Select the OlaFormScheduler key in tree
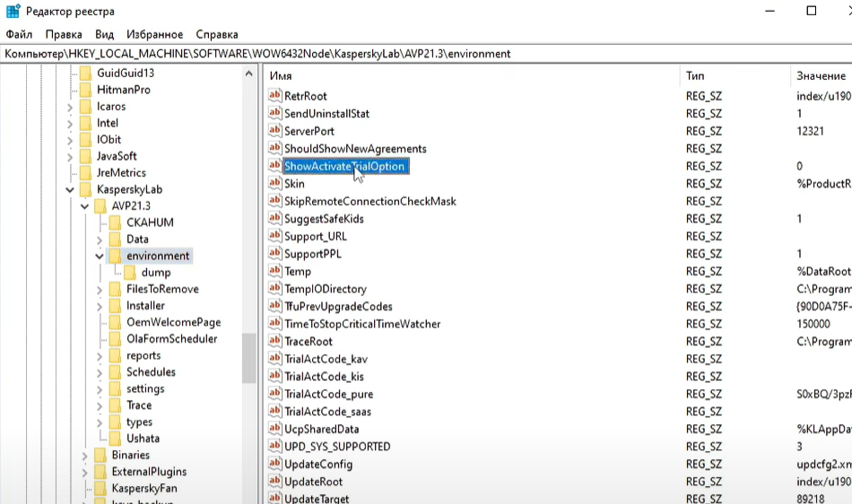852x504 pixels. [x=171, y=339]
